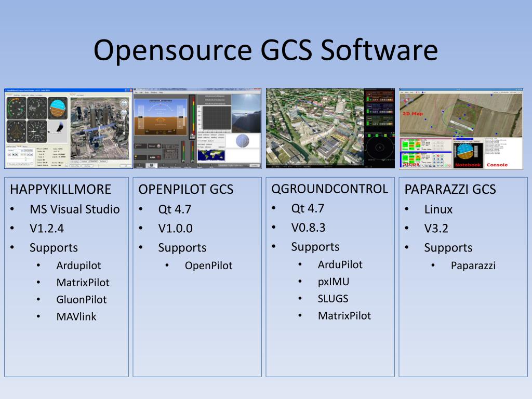Click 'Supports' under HAPPYKILLMORE
Image resolution: width=532 pixels, height=399 pixels.
(54, 248)
